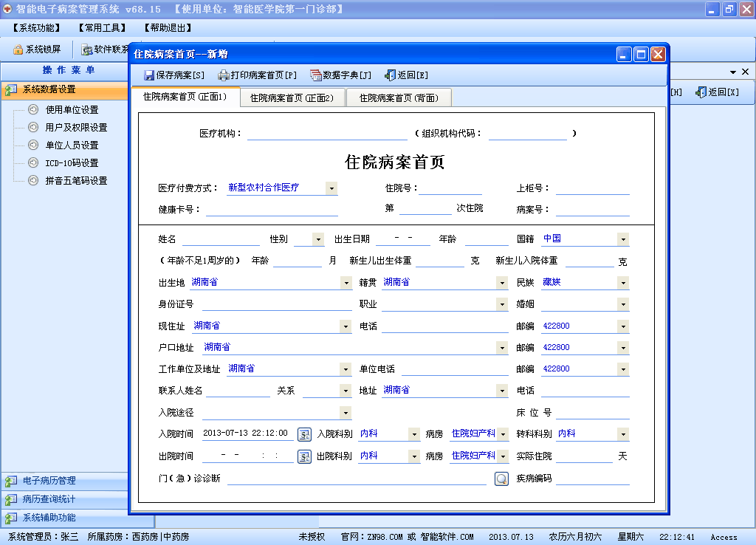This screenshot has height=545, width=756.
Task: Close the background panel with X
Action: (745, 72)
